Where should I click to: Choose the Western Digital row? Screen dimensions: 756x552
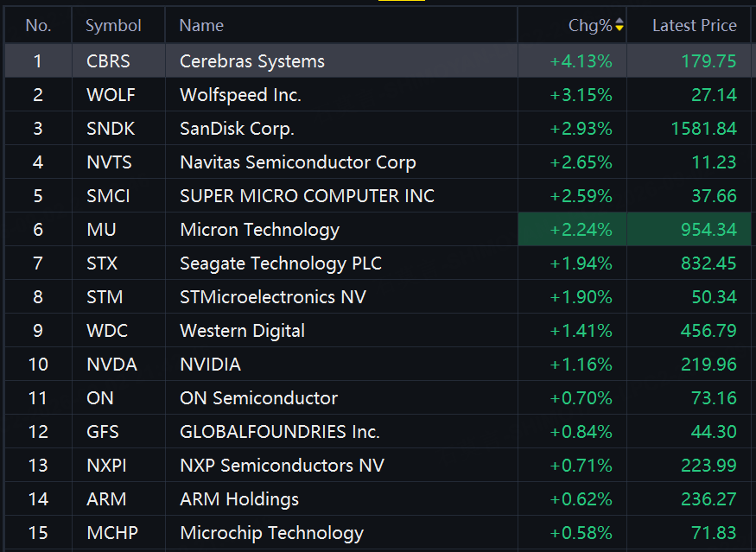(378, 331)
